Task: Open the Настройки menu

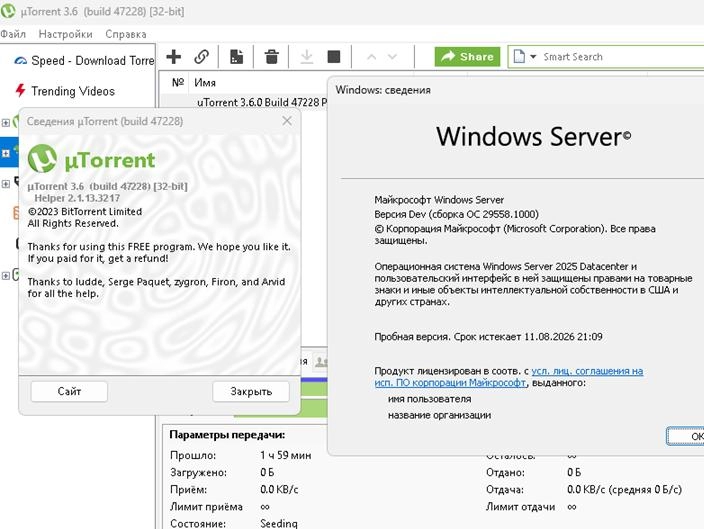Action: 66,34
